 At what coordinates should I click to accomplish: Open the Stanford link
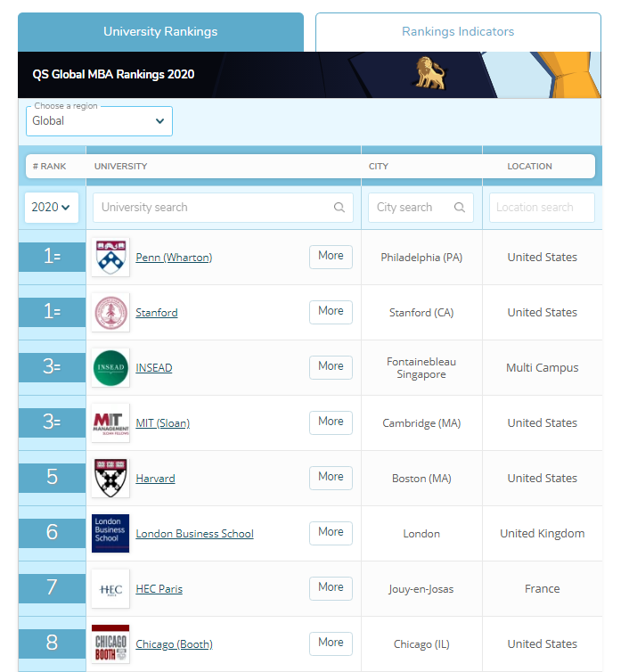[157, 313]
